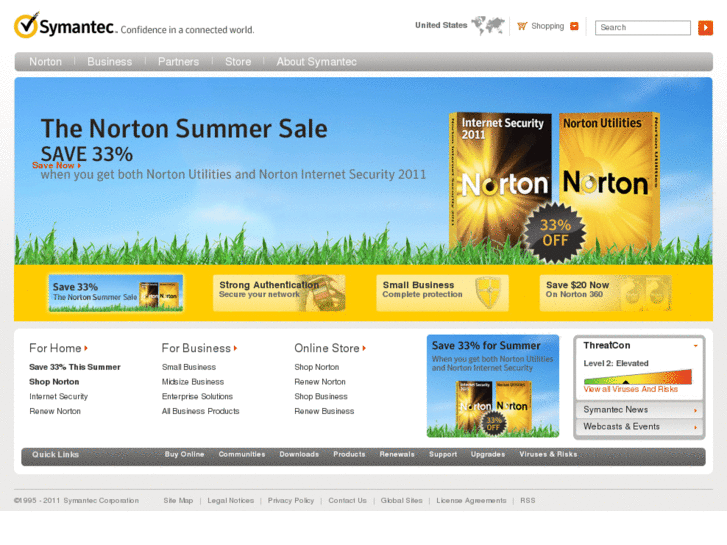727x545 pixels.
Task: Expand the Webcasts & Events section
Action: click(639, 427)
